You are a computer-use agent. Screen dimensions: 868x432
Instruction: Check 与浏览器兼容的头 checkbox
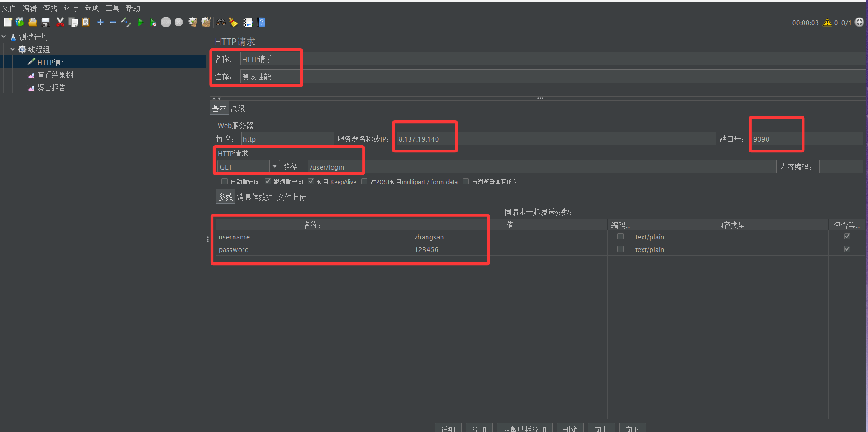(466, 181)
